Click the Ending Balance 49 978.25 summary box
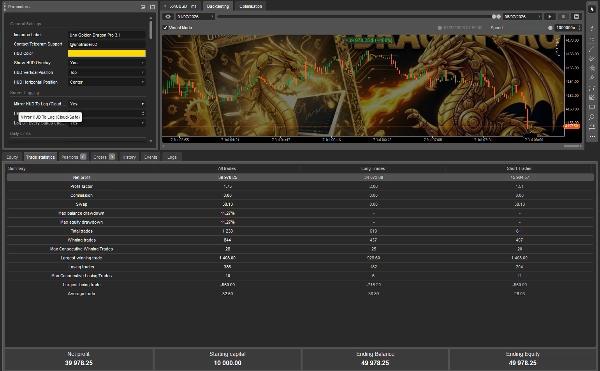The width and height of the screenshot is (600, 371). coord(375,359)
